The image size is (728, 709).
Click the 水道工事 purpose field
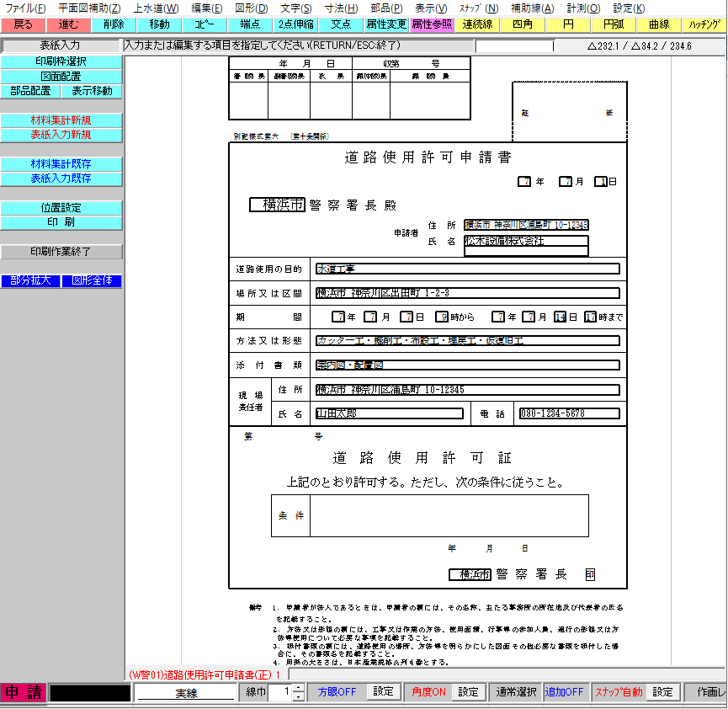[x=468, y=269]
